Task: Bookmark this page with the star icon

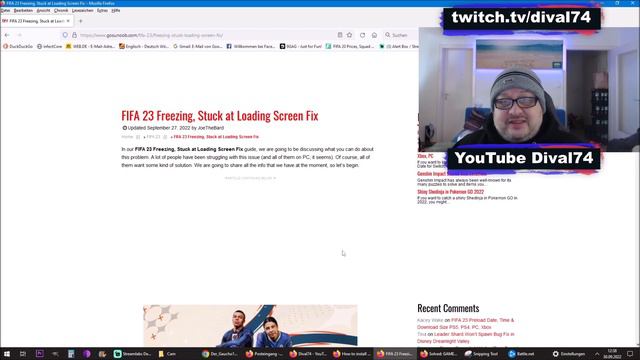Action: point(349,35)
